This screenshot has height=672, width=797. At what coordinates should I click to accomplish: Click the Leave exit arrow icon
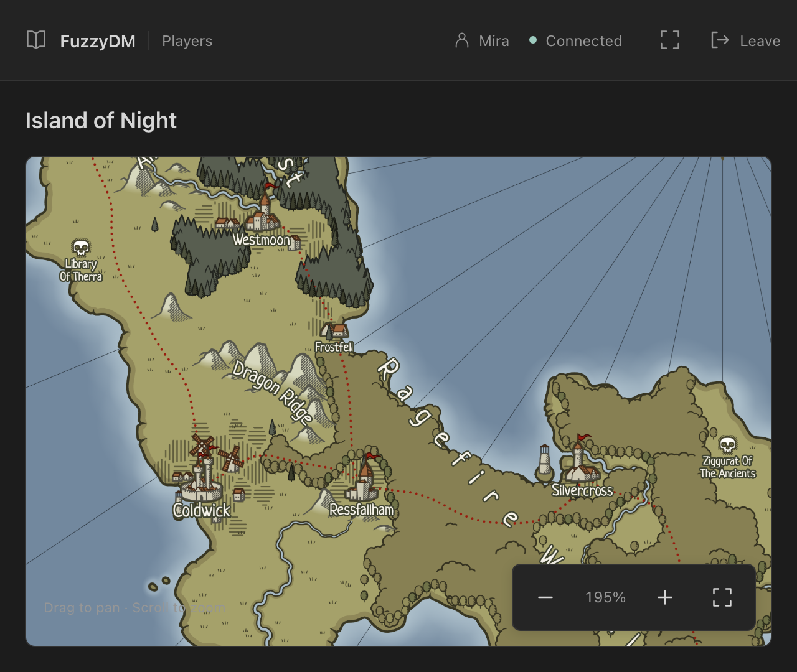point(720,40)
